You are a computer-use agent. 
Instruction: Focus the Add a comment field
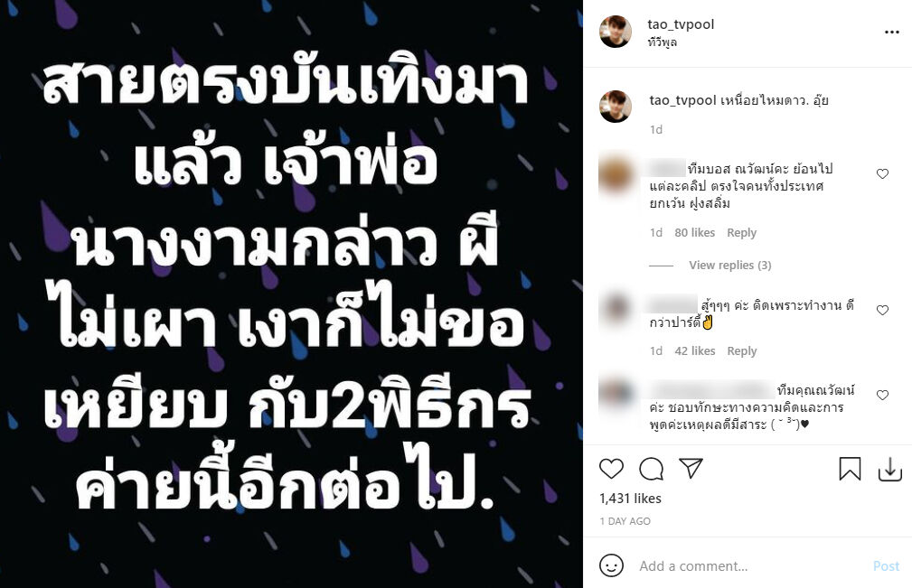click(750, 566)
